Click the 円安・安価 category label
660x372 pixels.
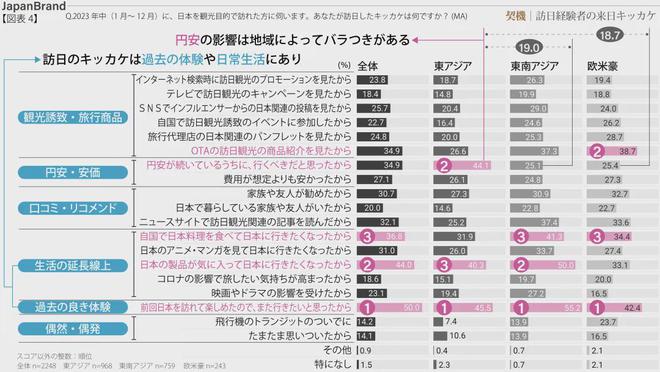73,173
